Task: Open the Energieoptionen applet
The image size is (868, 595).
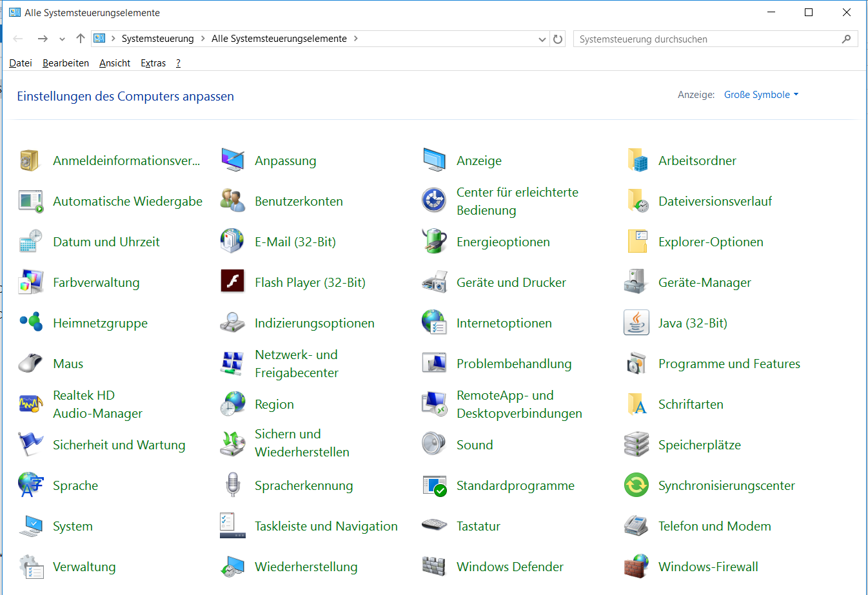Action: click(x=504, y=241)
